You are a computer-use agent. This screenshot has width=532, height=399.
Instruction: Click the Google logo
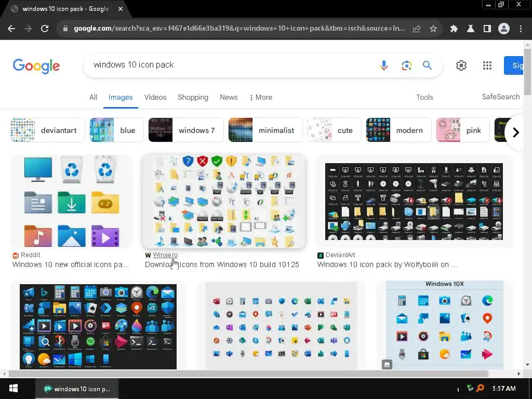click(36, 66)
